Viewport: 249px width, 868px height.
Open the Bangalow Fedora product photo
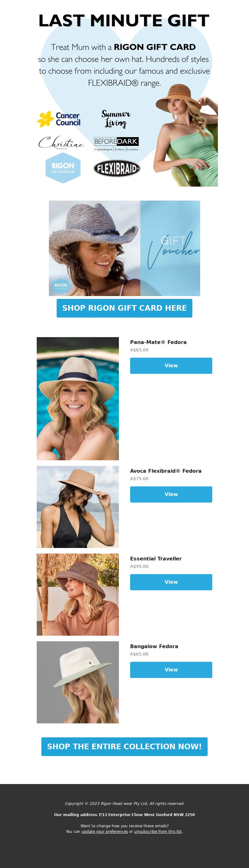78,682
